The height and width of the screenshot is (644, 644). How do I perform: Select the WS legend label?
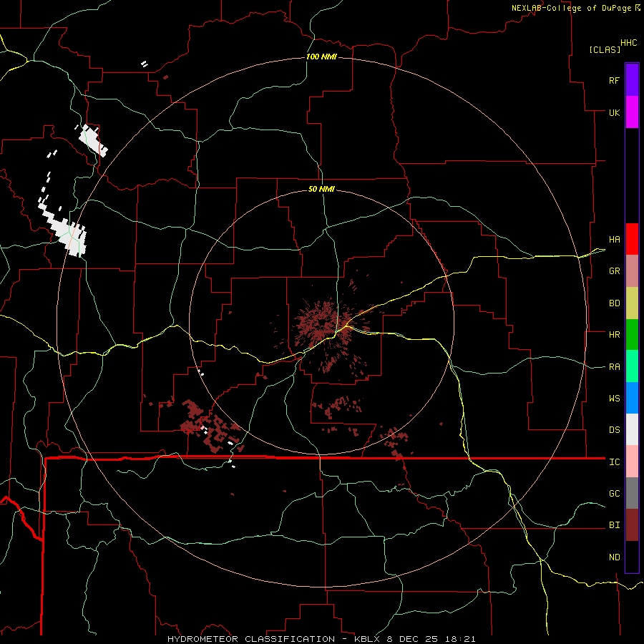coord(614,399)
